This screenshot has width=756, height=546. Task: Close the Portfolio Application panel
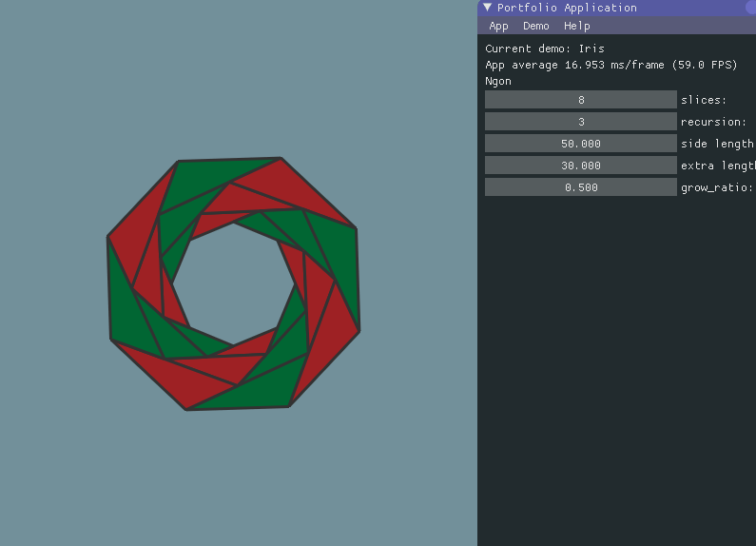click(x=751, y=8)
